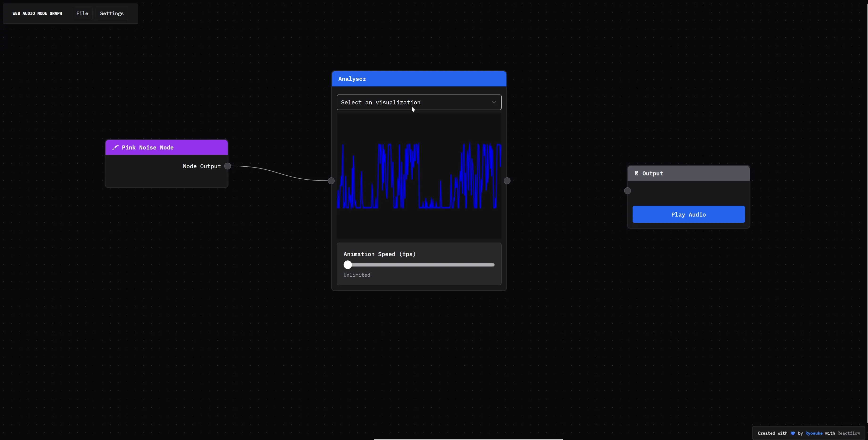This screenshot has width=868, height=440.
Task: Click the speaker icon in the Output node header
Action: (636, 173)
